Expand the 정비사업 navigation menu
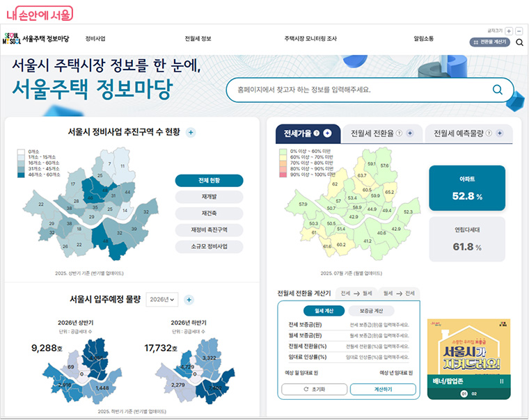Screen dimensions: 529x420 point(95,39)
